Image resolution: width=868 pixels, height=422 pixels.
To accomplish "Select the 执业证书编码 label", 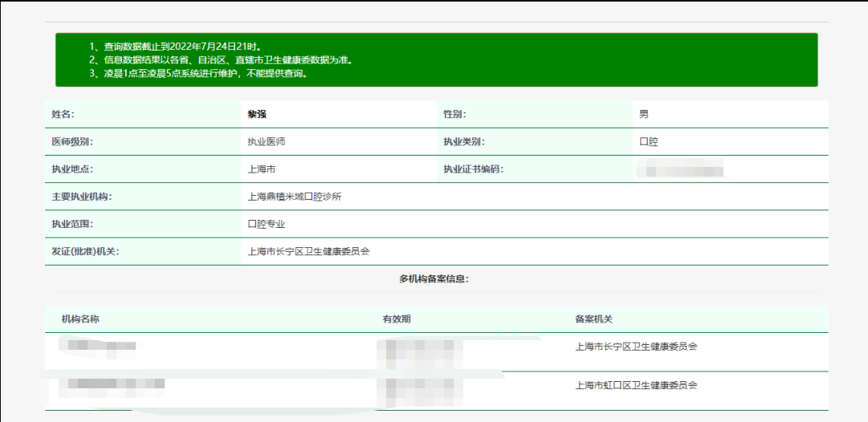I will click(x=473, y=169).
